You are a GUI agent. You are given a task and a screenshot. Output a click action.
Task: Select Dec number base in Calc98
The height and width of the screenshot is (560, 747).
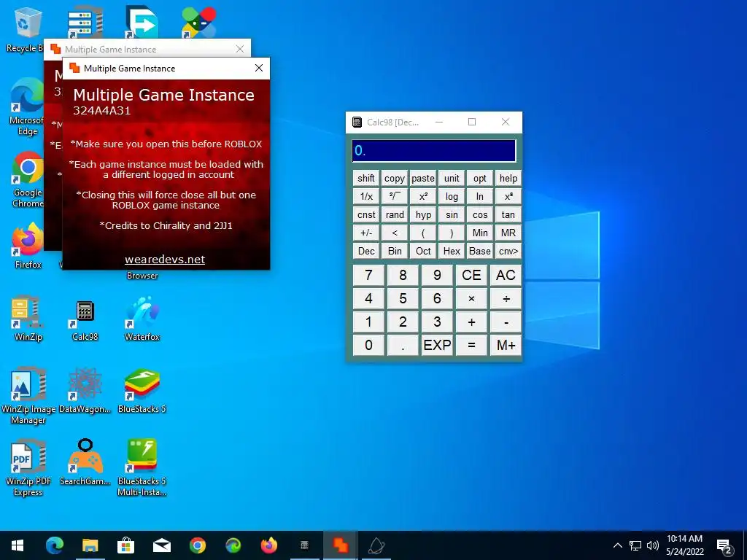(366, 251)
